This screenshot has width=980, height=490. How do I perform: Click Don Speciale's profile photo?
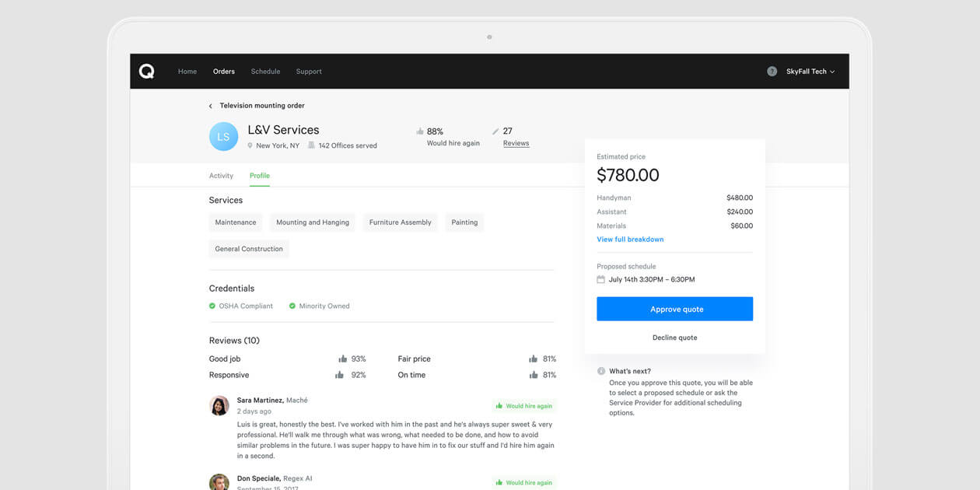(x=219, y=482)
